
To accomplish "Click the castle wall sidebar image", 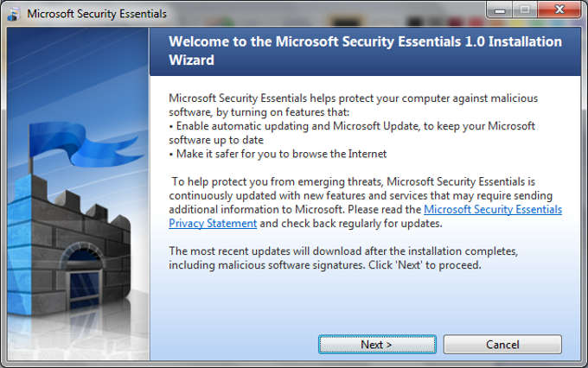I will [x=78, y=259].
